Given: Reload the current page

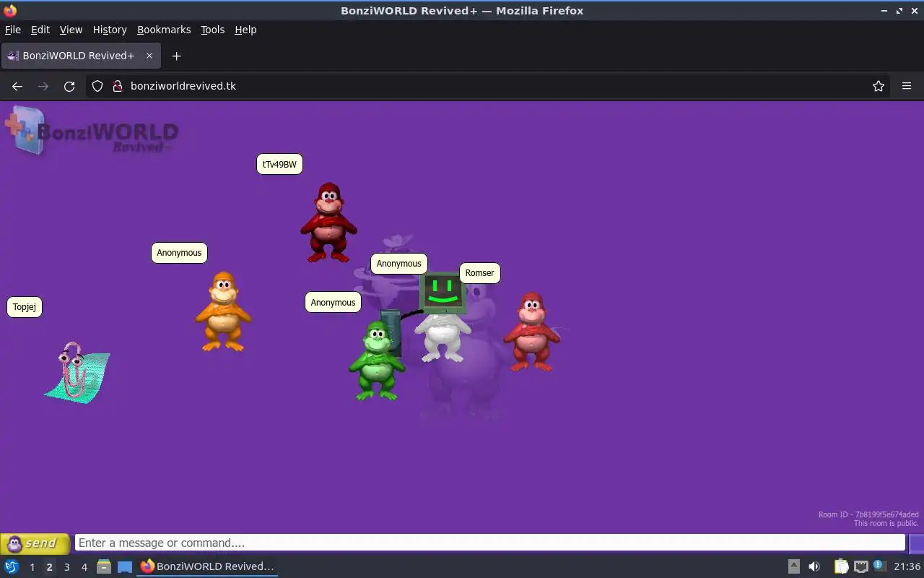Looking at the screenshot, I should point(69,86).
